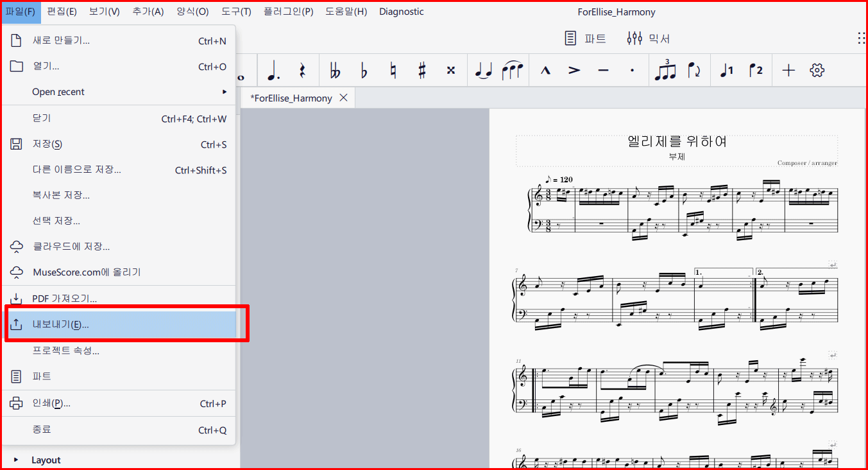868x470 pixels.
Task: Choose 새로 만들기... from File menu
Action: pyautogui.click(x=119, y=41)
